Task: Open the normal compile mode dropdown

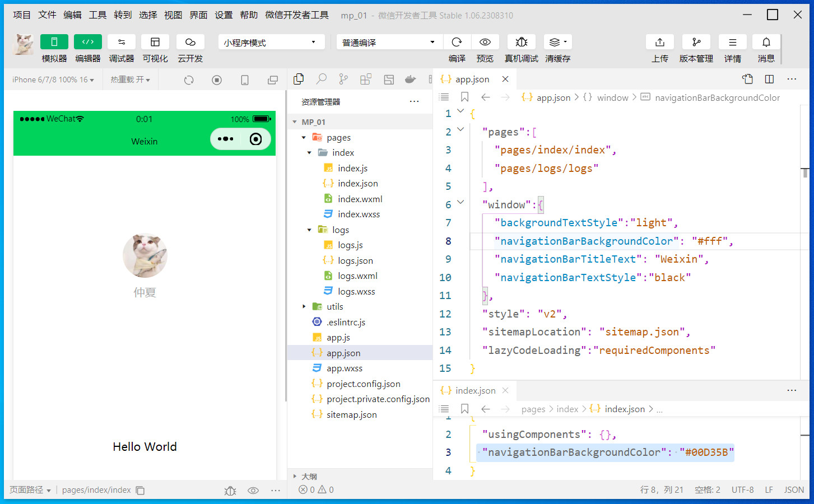Action: pyautogui.click(x=389, y=42)
